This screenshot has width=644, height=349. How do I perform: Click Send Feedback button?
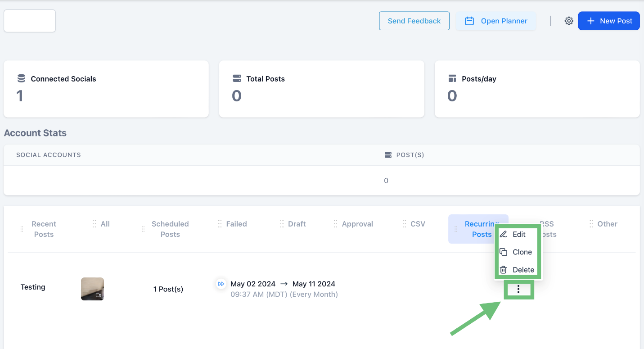click(x=414, y=21)
